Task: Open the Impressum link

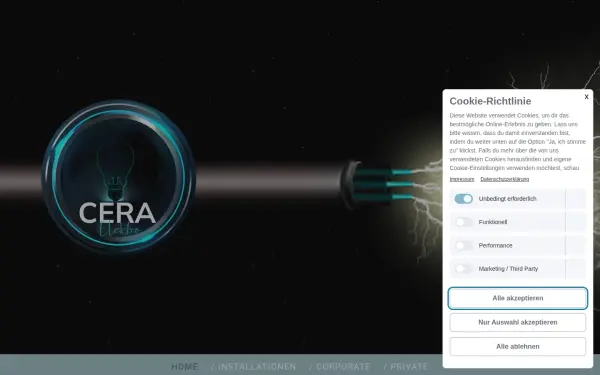Action: coord(462,179)
